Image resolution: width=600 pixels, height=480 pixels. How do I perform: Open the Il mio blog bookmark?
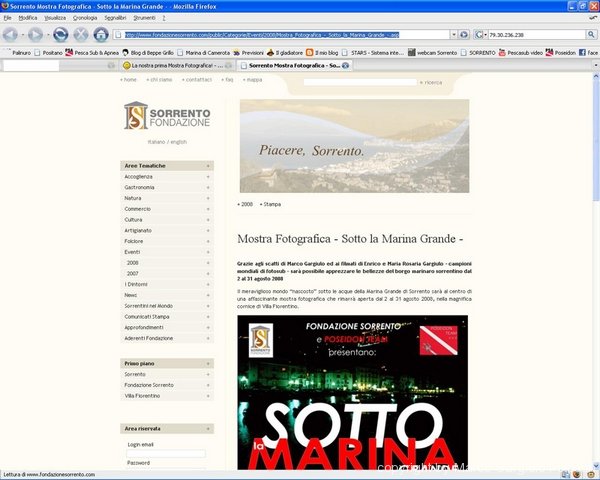tap(322, 53)
